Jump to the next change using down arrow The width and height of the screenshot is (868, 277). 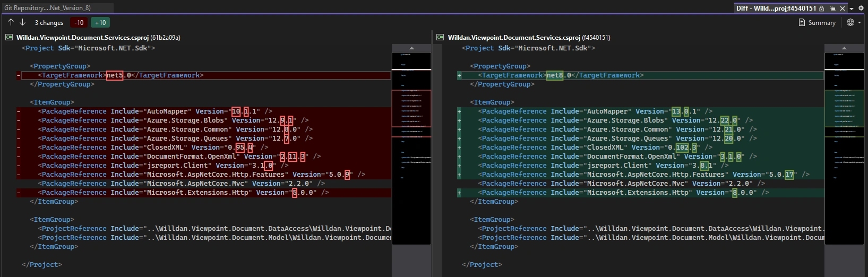click(22, 22)
